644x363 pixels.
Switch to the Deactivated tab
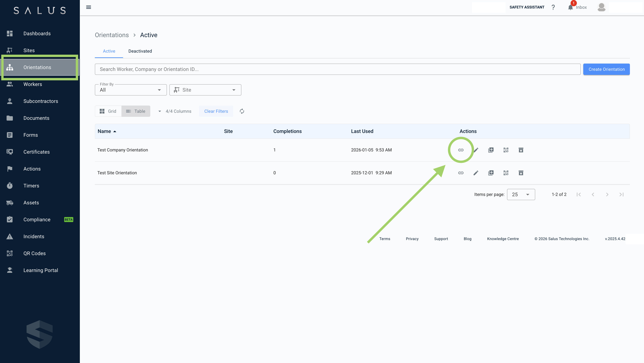pyautogui.click(x=140, y=51)
